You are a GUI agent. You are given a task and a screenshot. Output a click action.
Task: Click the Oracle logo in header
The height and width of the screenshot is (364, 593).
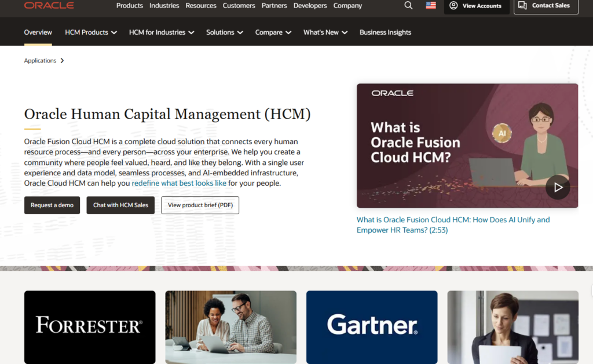point(49,6)
